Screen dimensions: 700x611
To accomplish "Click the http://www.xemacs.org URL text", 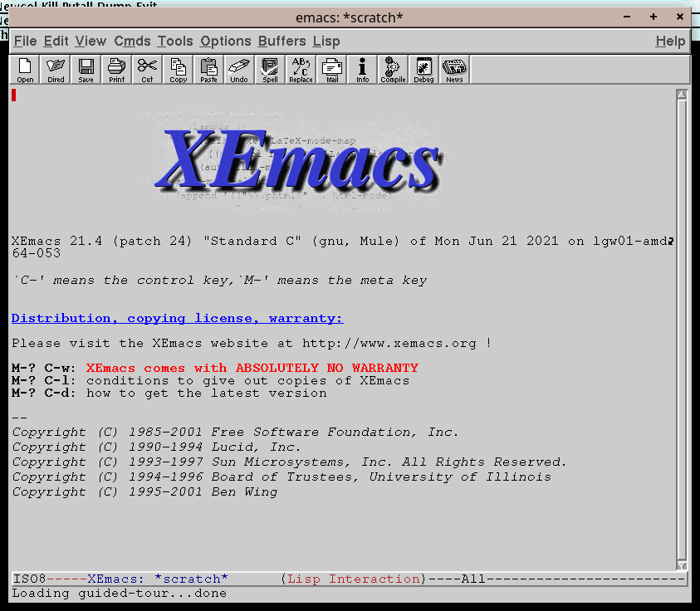I will click(x=389, y=343).
